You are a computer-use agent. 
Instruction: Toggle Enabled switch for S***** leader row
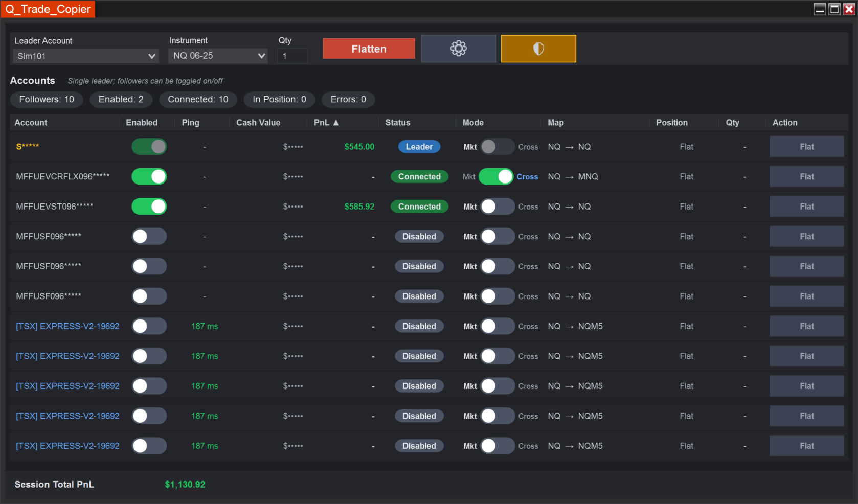point(149,147)
